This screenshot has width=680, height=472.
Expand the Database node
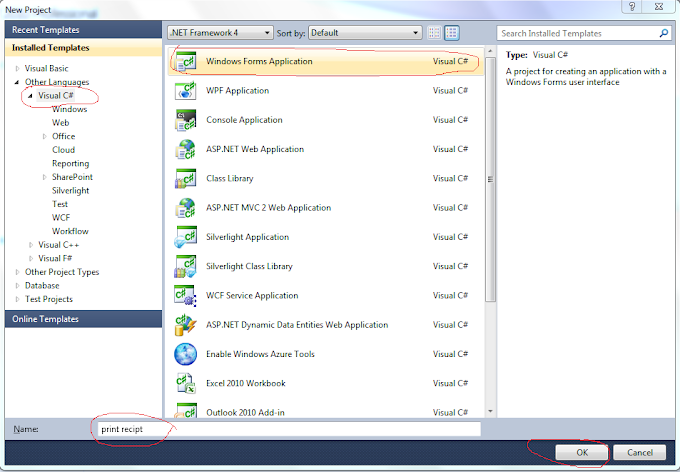tap(17, 286)
